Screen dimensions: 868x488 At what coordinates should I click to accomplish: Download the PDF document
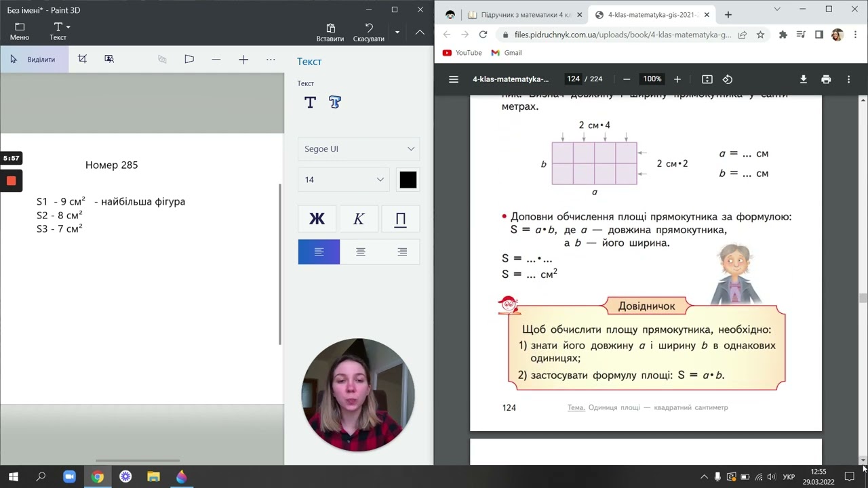pyautogui.click(x=804, y=79)
